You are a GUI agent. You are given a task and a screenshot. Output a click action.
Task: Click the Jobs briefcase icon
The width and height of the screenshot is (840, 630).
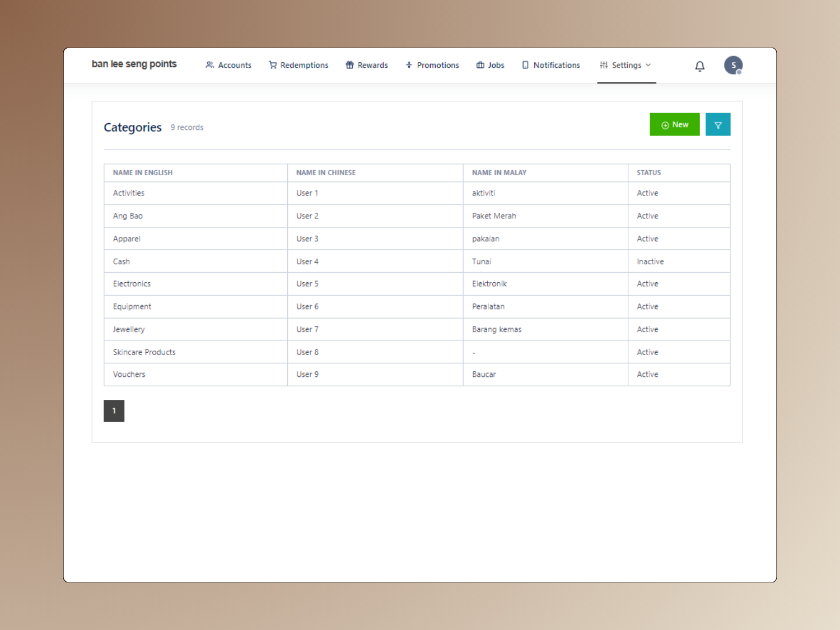[480, 66]
